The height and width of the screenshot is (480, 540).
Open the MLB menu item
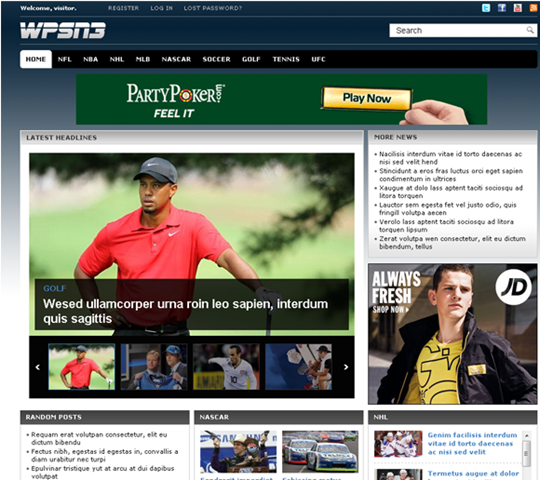143,59
